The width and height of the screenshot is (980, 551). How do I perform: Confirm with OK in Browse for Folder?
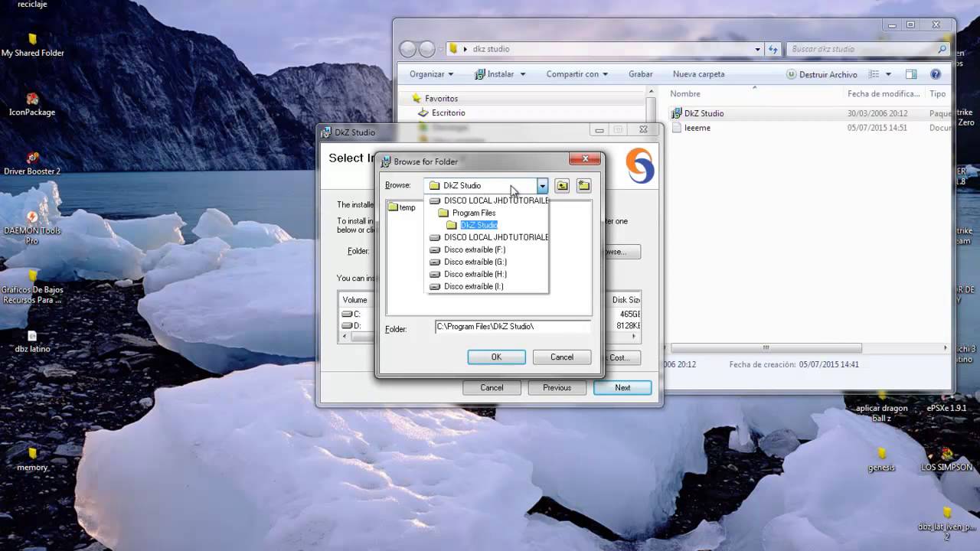496,357
